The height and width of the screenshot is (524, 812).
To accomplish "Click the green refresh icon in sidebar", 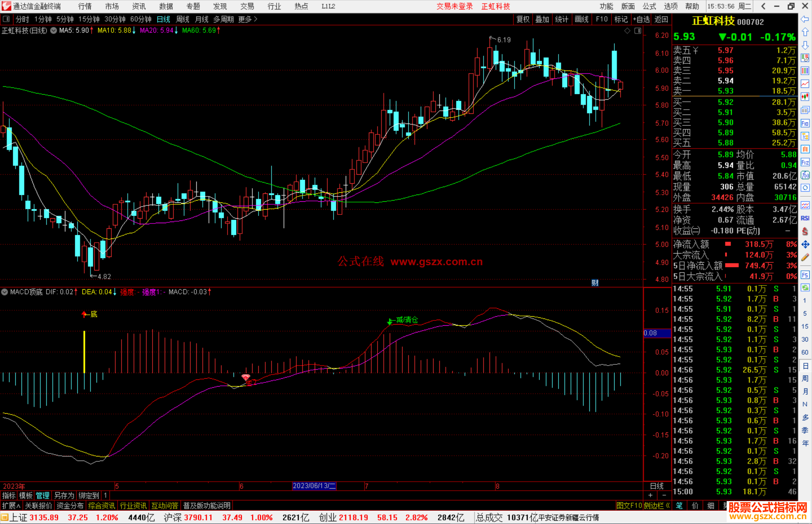I will coord(805,288).
